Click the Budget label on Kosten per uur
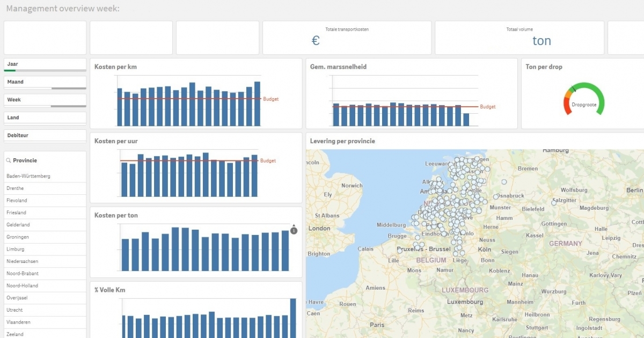The image size is (644, 338). 268,161
